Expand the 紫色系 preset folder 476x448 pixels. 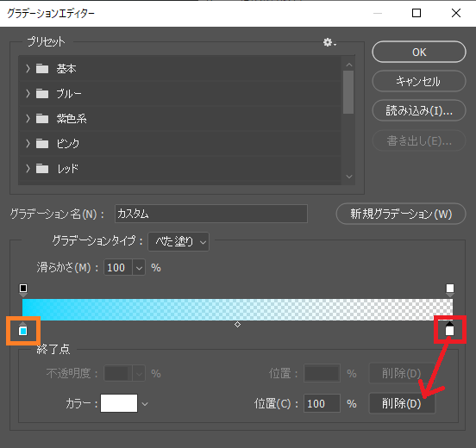coord(28,119)
